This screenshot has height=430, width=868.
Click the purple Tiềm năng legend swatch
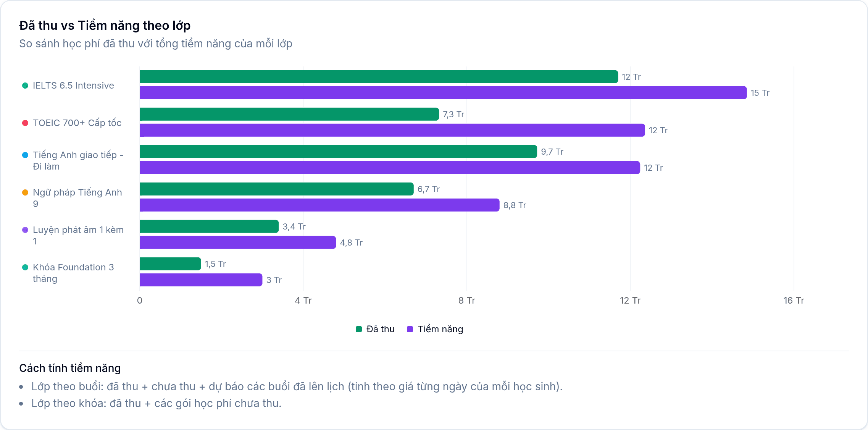pyautogui.click(x=410, y=329)
